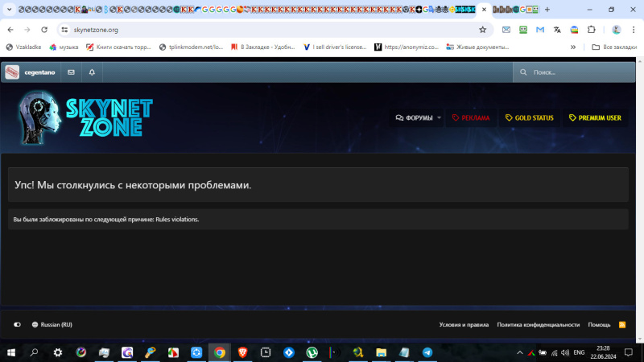Viewport: 644px width, 362px height.
Task: Open the Все закладки folder
Action: 614,47
